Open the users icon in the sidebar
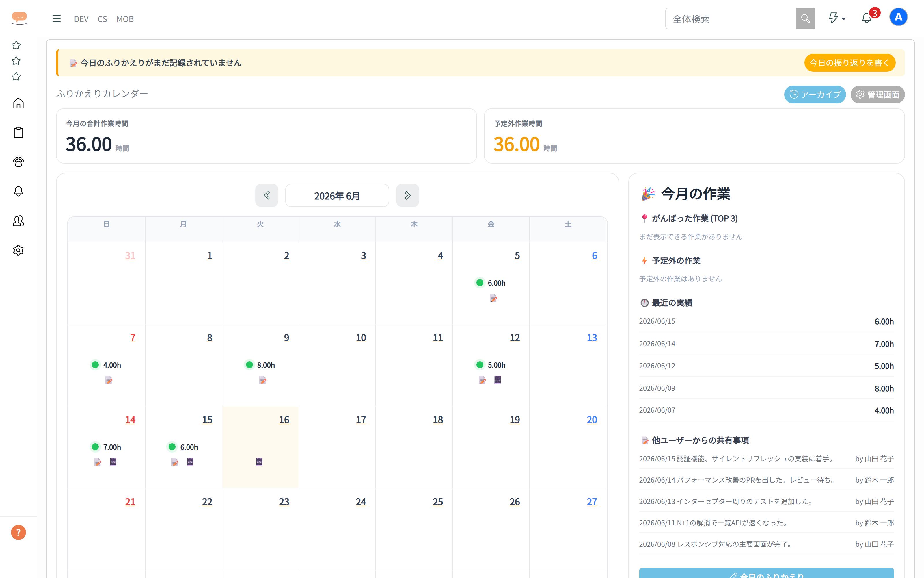 point(18,221)
